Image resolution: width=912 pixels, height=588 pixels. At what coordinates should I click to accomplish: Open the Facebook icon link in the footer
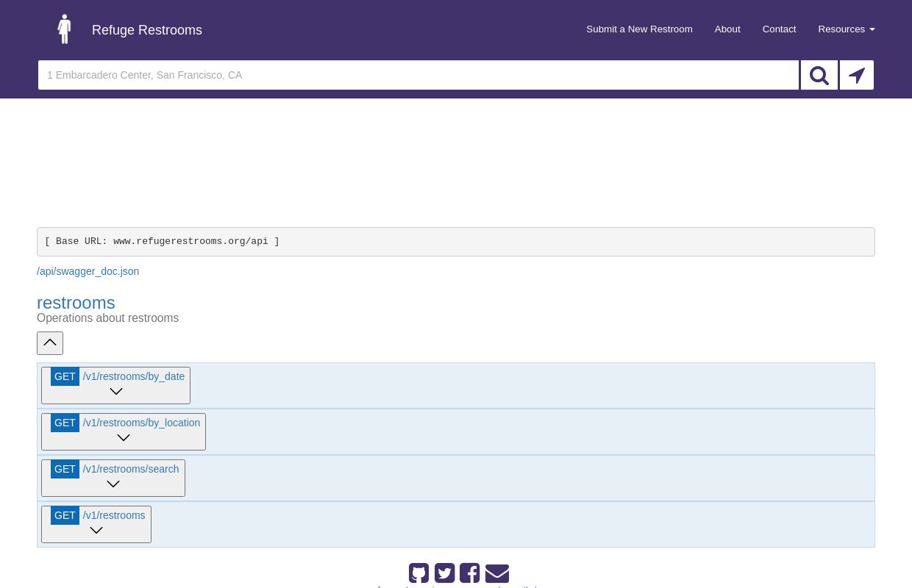pyautogui.click(x=469, y=573)
